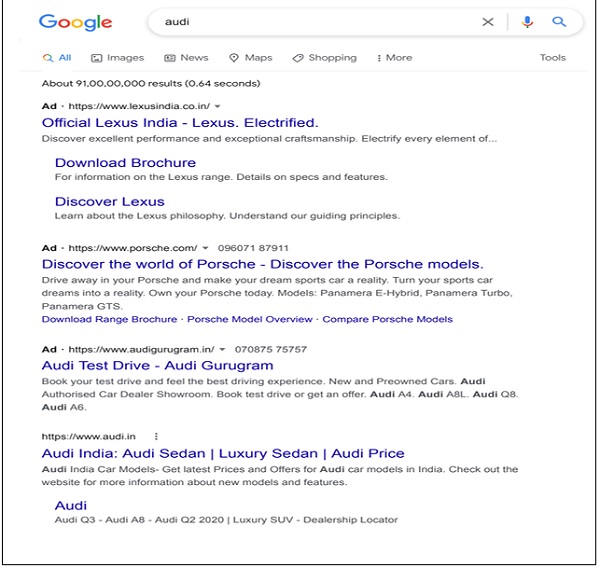Click the results count text About 91,00,00,000
Screen dimensions: 600x568
151,83
